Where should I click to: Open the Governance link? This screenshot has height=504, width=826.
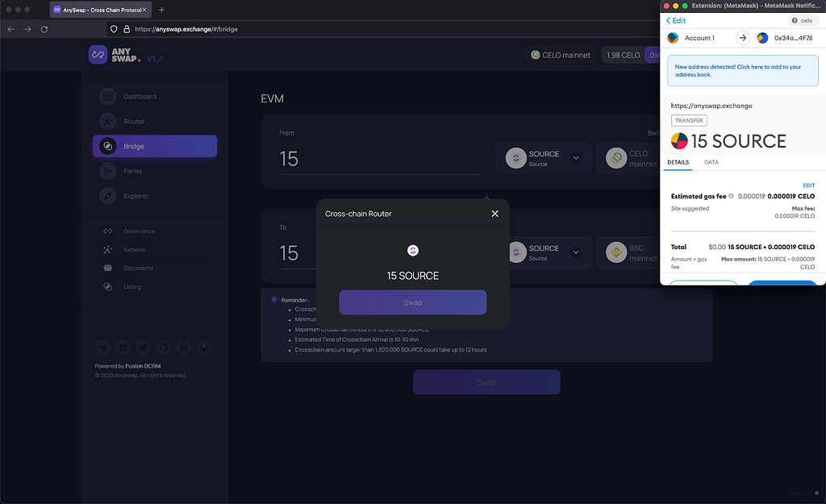pos(139,231)
